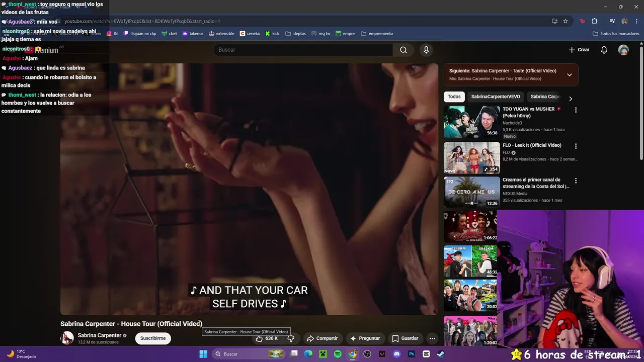Viewport: 644px width, 362px height.
Task: Click FLO - Leak It (Official Video) title
Action: 532,145
